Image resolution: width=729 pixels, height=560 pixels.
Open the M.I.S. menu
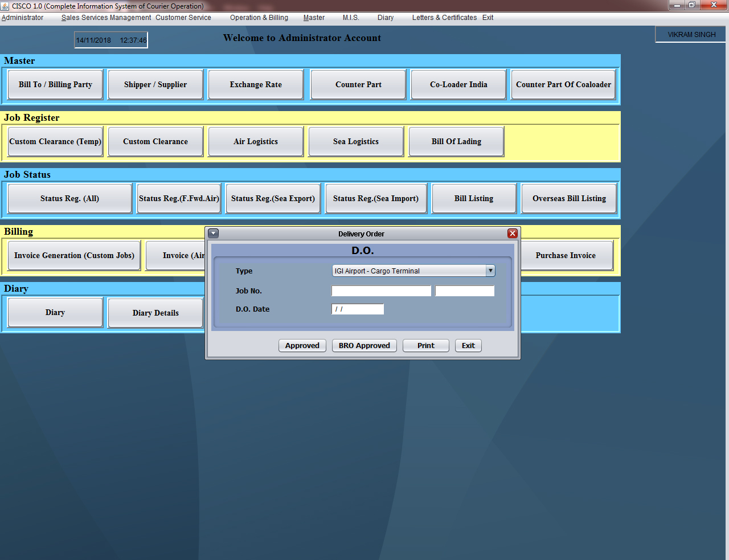click(351, 18)
